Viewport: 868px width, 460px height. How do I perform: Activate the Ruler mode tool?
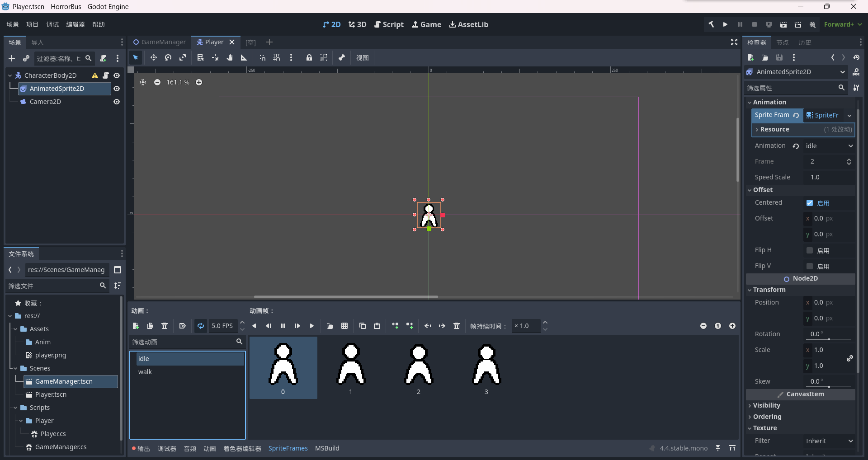(x=244, y=57)
